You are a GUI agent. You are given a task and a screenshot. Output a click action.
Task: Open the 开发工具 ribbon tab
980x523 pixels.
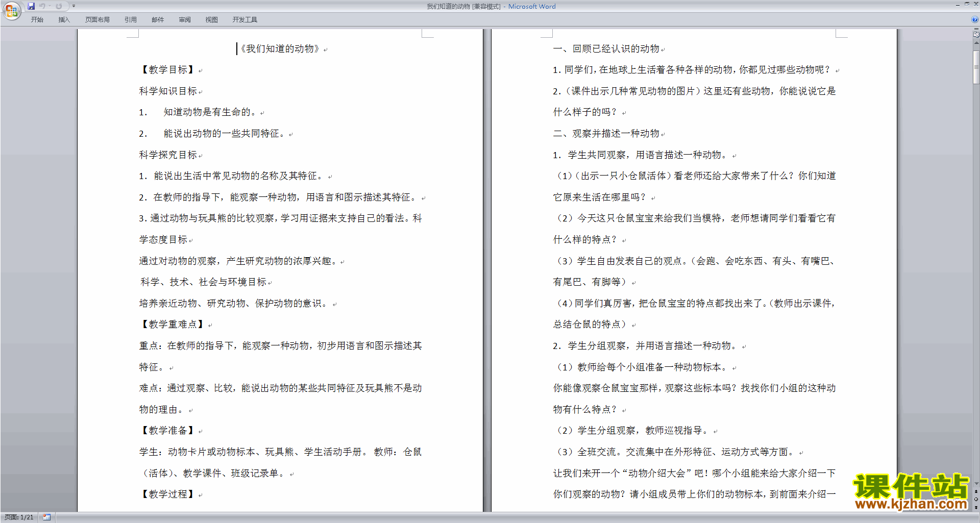(x=244, y=19)
